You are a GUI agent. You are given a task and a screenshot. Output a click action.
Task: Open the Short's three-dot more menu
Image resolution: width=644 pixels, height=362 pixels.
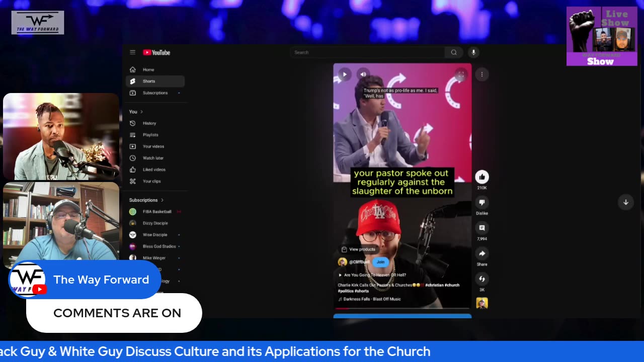click(x=482, y=74)
